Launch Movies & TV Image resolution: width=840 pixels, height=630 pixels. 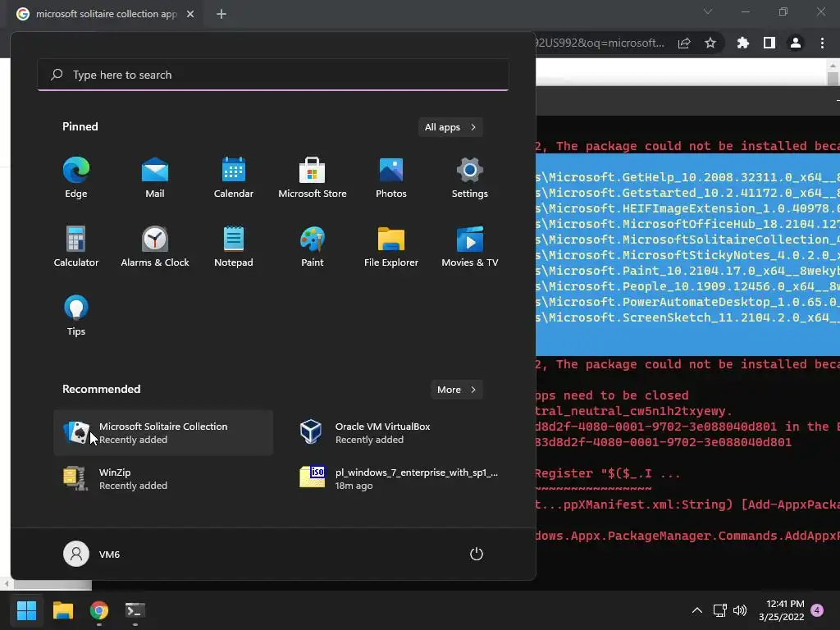click(x=470, y=246)
